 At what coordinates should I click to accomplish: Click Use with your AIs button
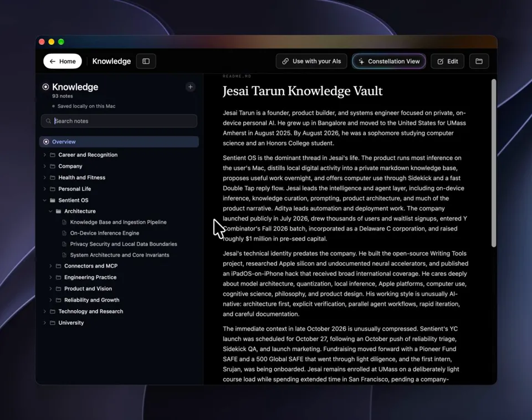311,61
